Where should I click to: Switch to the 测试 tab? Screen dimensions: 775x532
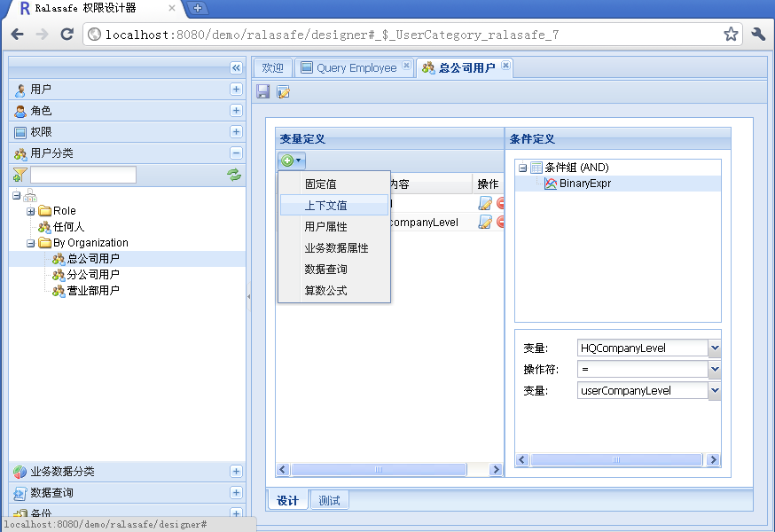pos(329,500)
